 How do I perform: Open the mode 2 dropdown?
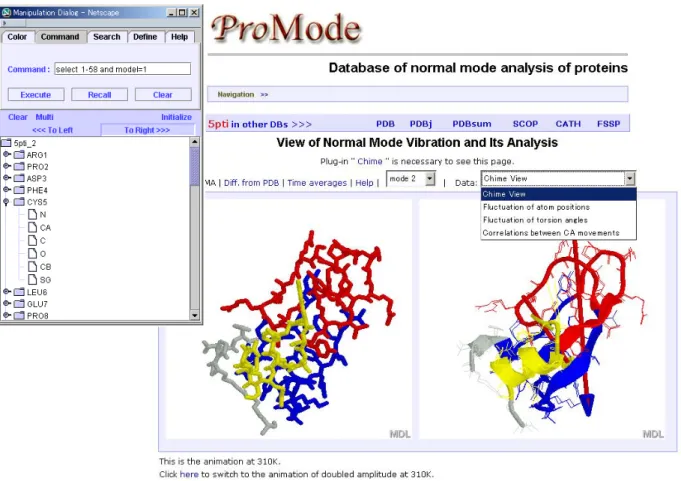(411, 178)
